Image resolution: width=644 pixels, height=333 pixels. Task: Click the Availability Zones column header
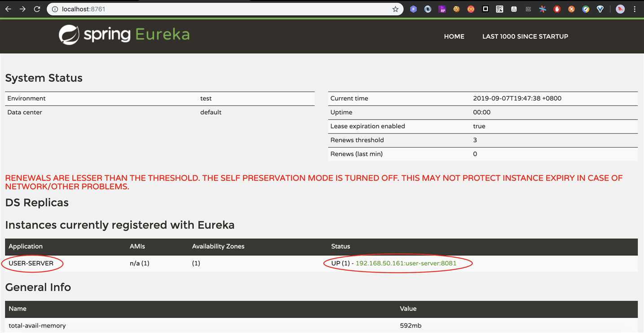pyautogui.click(x=218, y=246)
